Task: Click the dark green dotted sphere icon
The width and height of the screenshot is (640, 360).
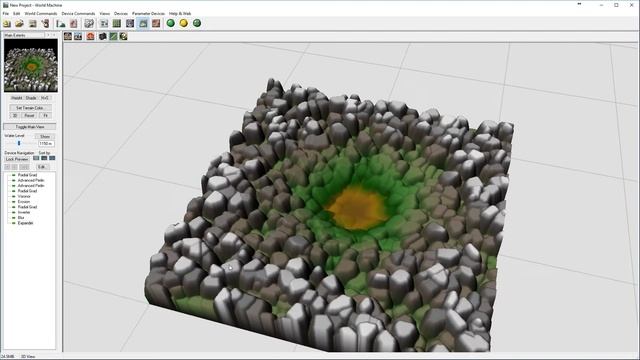Action: pyautogui.click(x=197, y=23)
